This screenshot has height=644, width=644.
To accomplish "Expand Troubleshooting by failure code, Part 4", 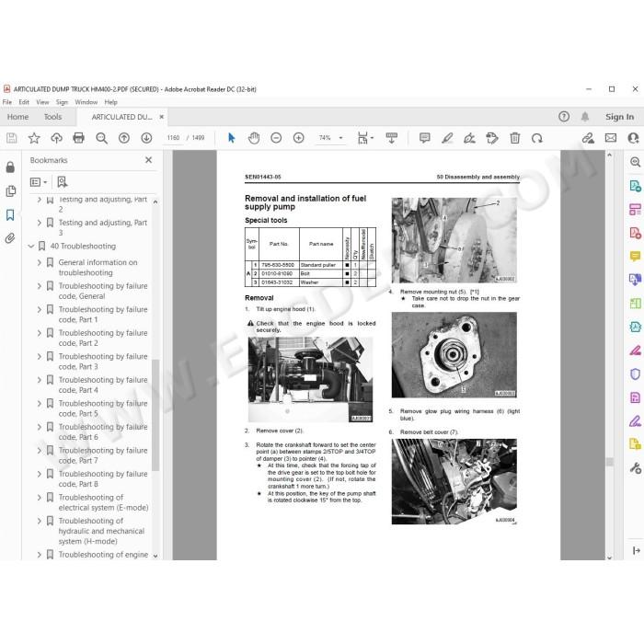I will (x=40, y=380).
